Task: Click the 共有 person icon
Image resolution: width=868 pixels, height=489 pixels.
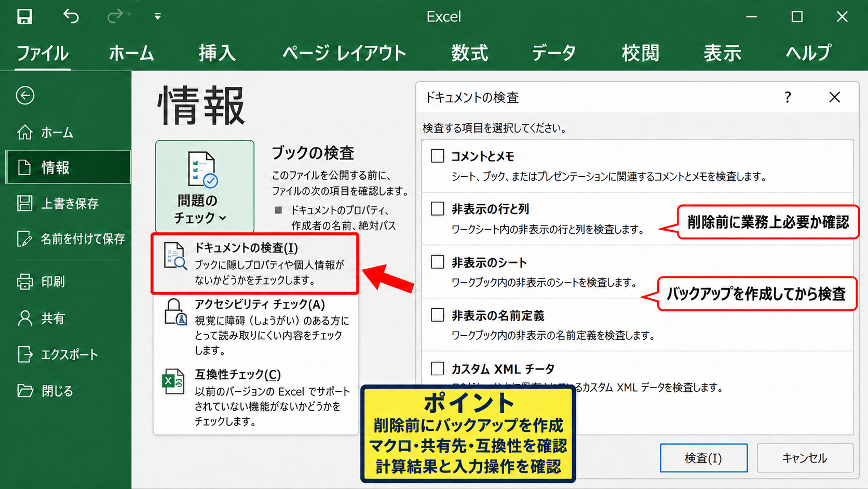Action: point(25,318)
